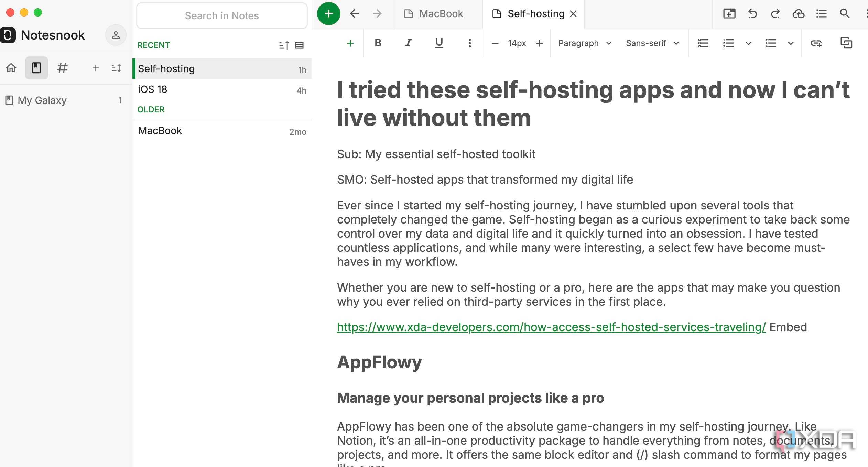Toggle underline formatting
The image size is (868, 467).
(x=439, y=43)
